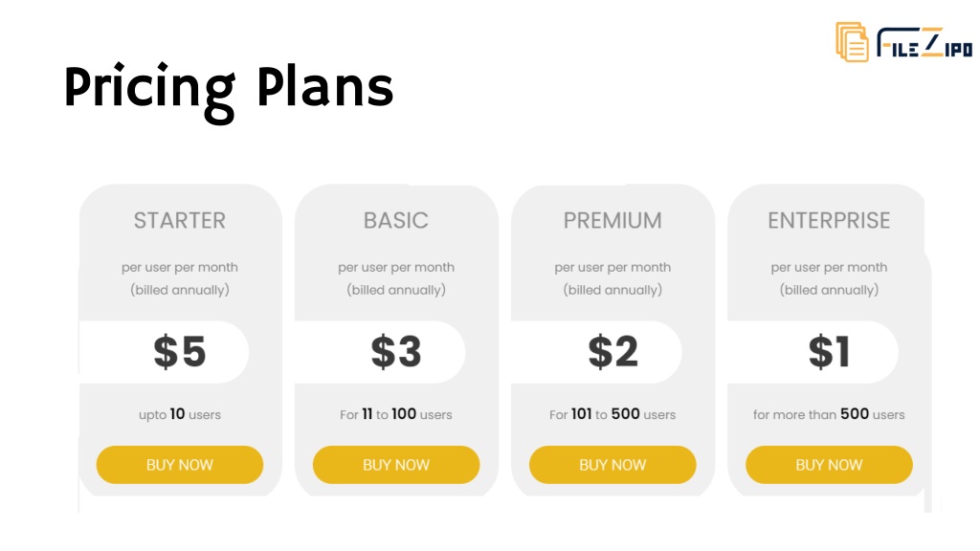Screen dimensions: 980x551
Task: Click the 'For 101 to 500 users' text
Action: tap(612, 414)
